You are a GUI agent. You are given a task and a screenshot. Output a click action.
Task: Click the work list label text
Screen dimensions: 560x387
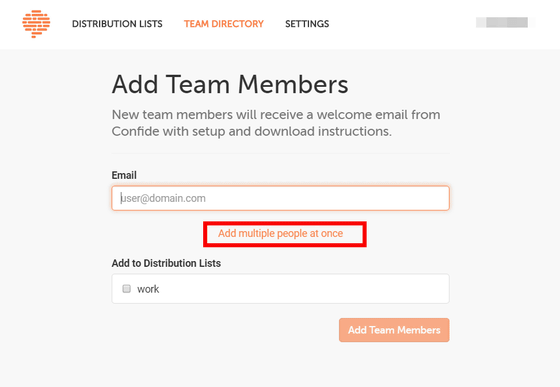148,289
